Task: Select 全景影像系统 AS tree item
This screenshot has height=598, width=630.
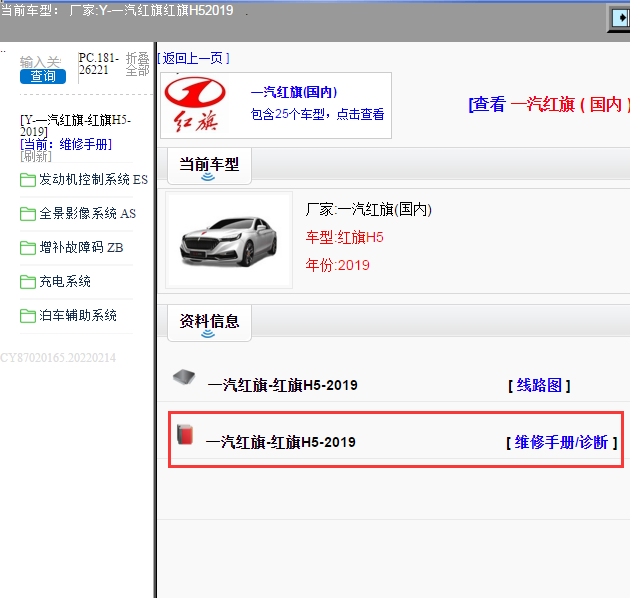Action: coord(87,213)
